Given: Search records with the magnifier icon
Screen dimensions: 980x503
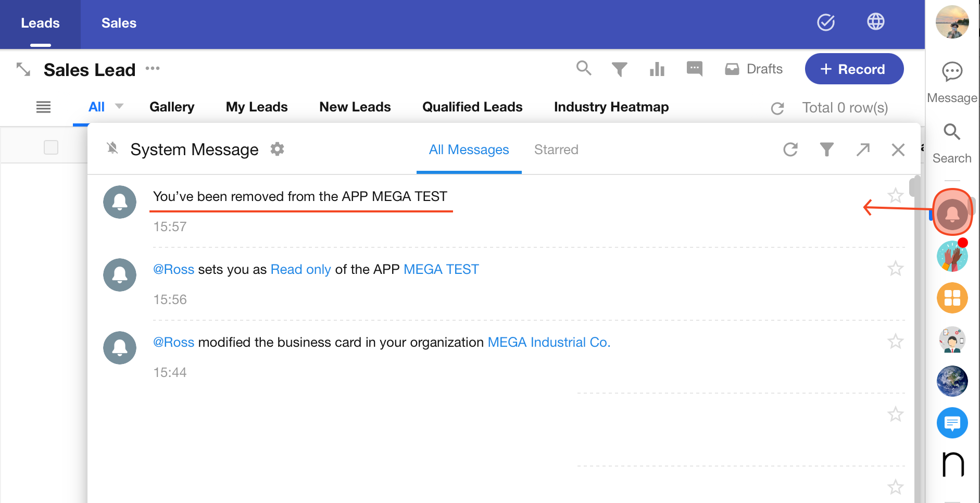Looking at the screenshot, I should [584, 69].
